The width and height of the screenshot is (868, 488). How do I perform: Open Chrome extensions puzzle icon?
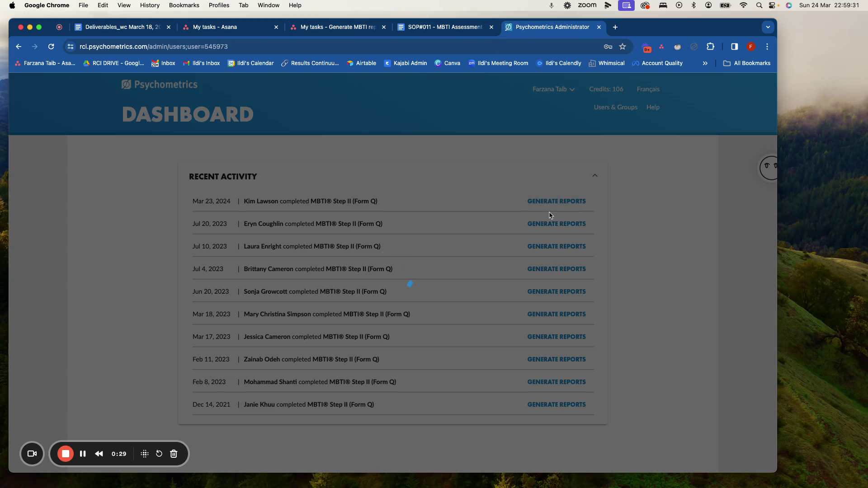click(710, 47)
